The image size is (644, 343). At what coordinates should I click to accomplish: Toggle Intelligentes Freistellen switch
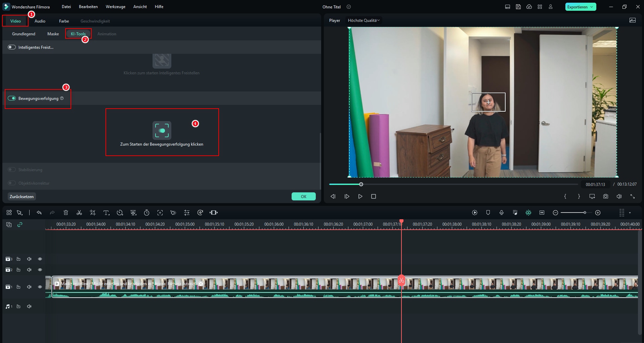click(x=12, y=47)
